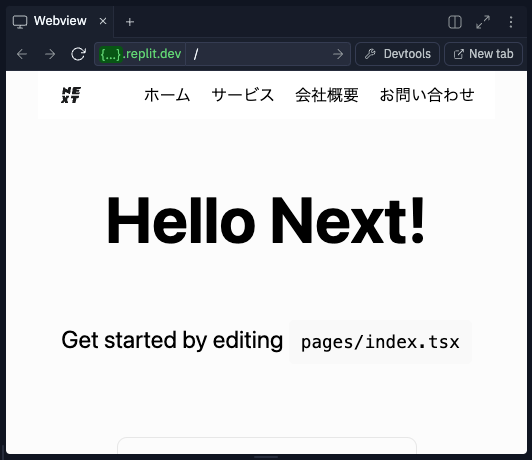Open the 会社概要 page link
Image resolution: width=532 pixels, height=460 pixels.
pos(327,95)
